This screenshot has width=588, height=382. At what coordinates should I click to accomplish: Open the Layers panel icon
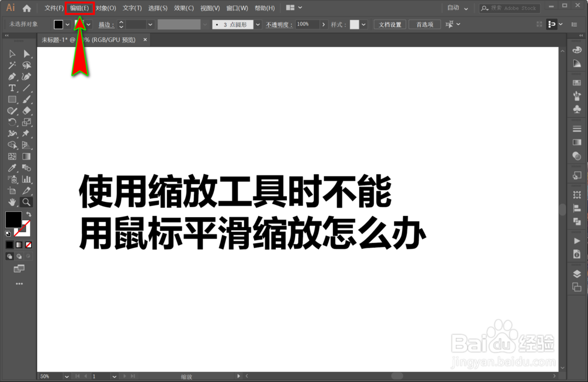point(577,274)
